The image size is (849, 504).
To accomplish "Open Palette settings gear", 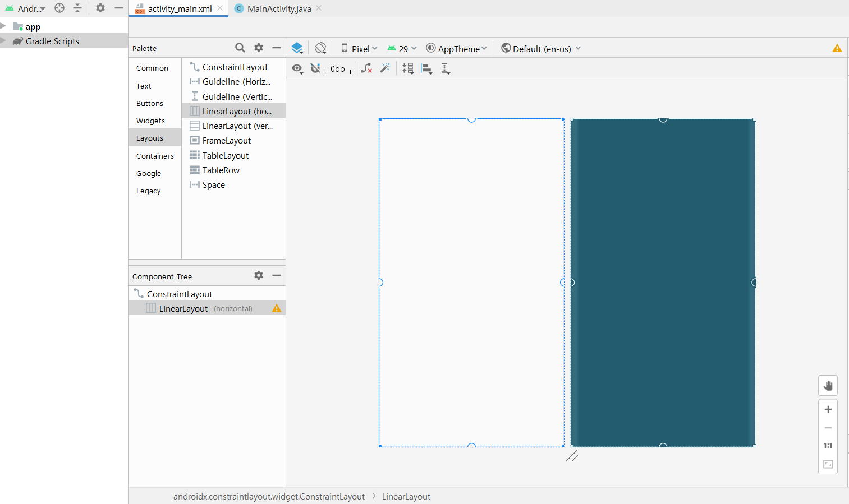I will click(x=259, y=48).
